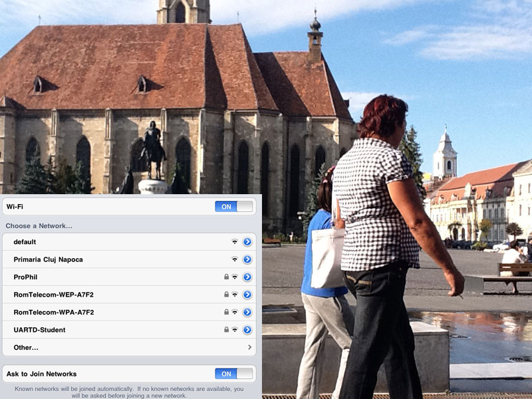Choose the UARTD-Student network
The width and height of the screenshot is (532, 399).
tap(39, 330)
